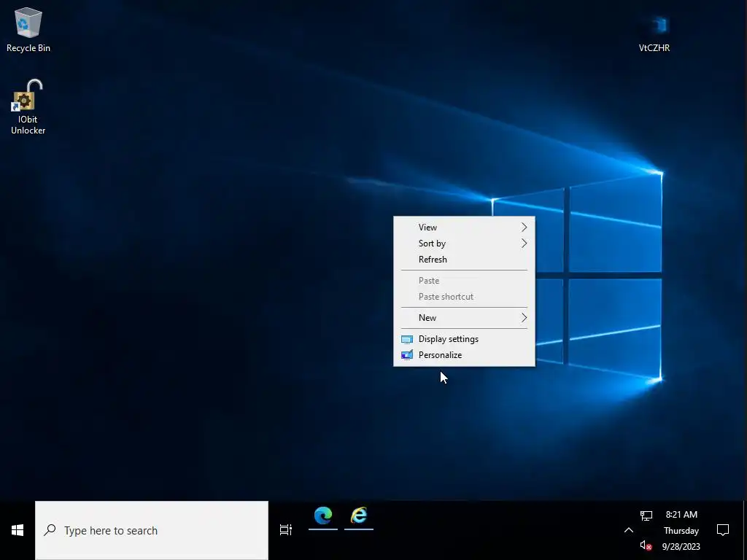Click the greyed-out Paste entry
747x560 pixels.
coord(465,281)
